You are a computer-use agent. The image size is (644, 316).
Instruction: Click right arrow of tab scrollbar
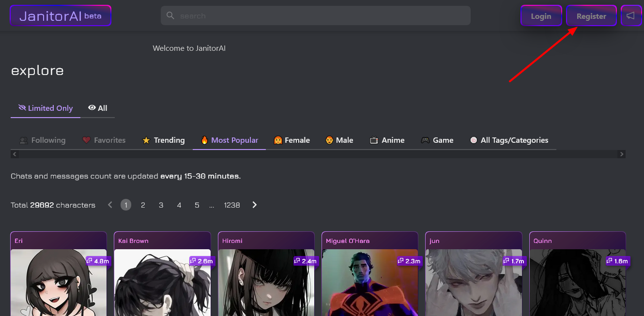tap(622, 154)
